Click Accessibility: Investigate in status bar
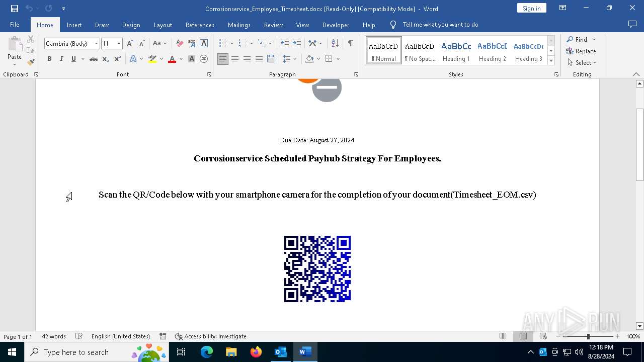 (x=211, y=336)
